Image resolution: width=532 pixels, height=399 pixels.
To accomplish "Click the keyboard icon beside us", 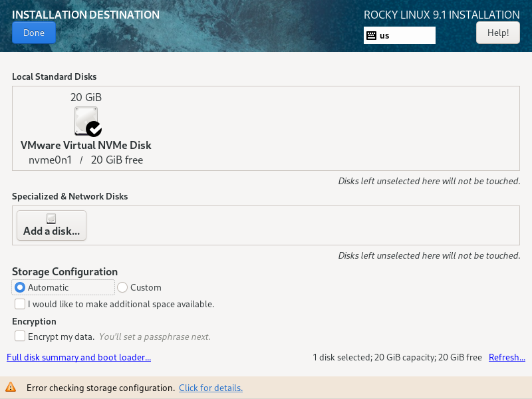I will point(372,35).
